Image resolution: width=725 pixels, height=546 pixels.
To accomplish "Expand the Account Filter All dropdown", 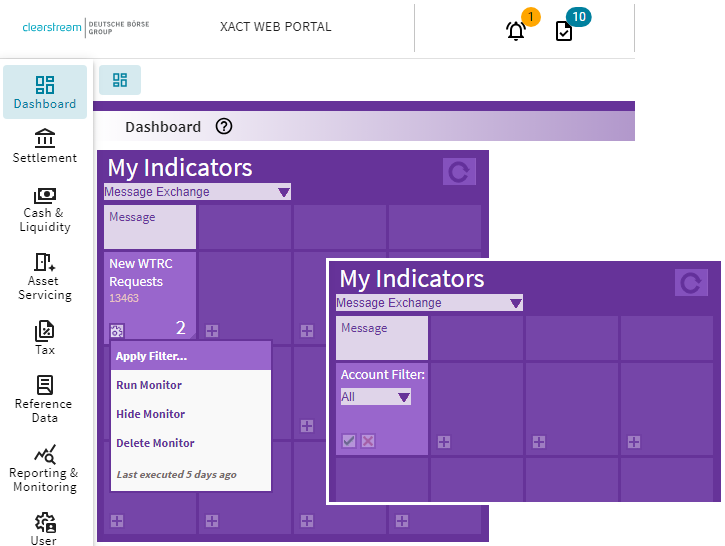I will [x=403, y=397].
